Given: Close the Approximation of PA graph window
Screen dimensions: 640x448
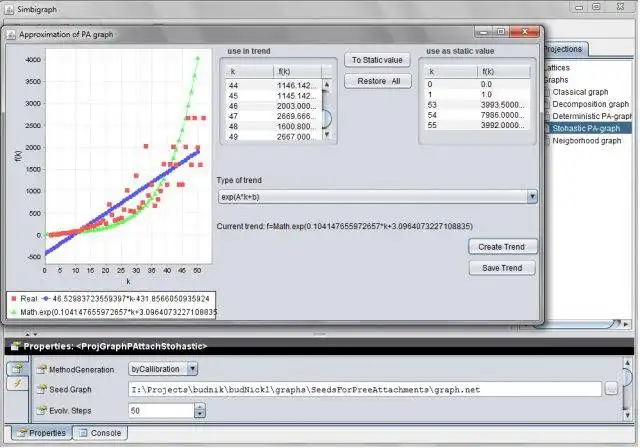Looking at the screenshot, I should 525,32.
